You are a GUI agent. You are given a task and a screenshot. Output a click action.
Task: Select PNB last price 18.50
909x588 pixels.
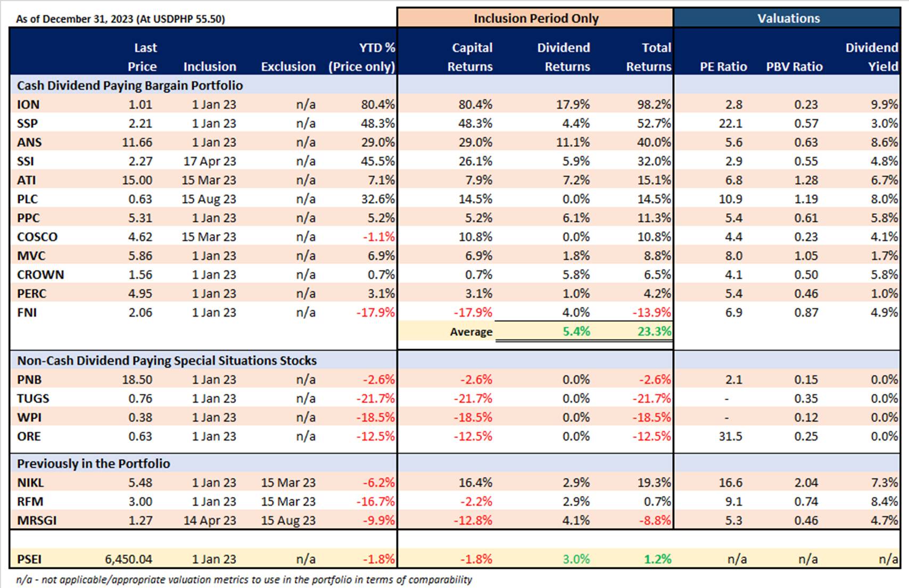click(137, 379)
